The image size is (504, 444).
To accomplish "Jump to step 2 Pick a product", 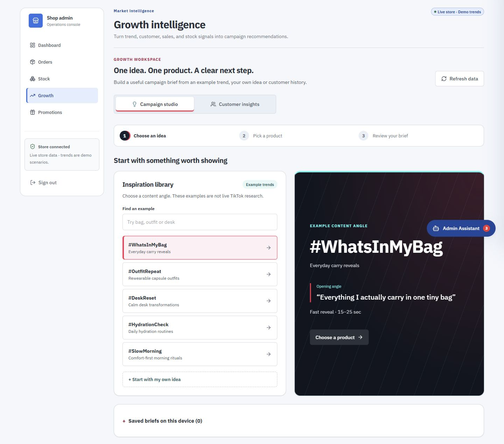I will coord(261,136).
